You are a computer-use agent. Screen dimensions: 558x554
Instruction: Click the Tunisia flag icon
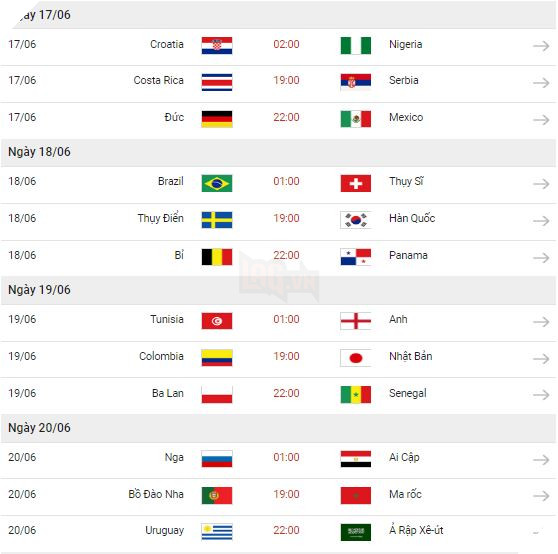(217, 321)
